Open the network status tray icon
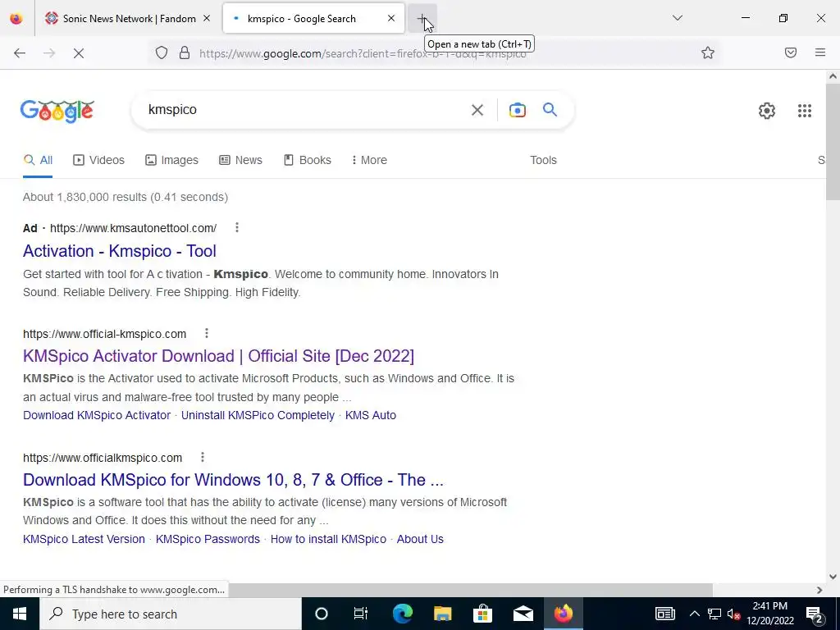840x630 pixels. (714, 614)
